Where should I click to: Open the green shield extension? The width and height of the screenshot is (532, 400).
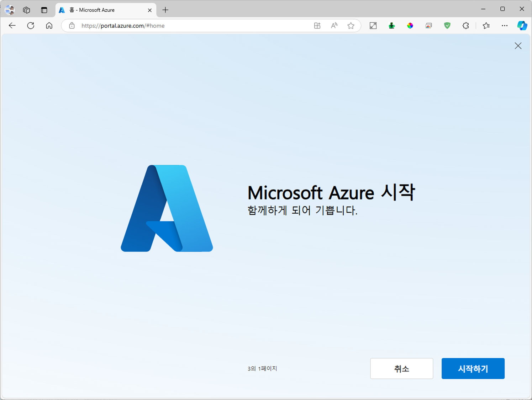point(447,26)
